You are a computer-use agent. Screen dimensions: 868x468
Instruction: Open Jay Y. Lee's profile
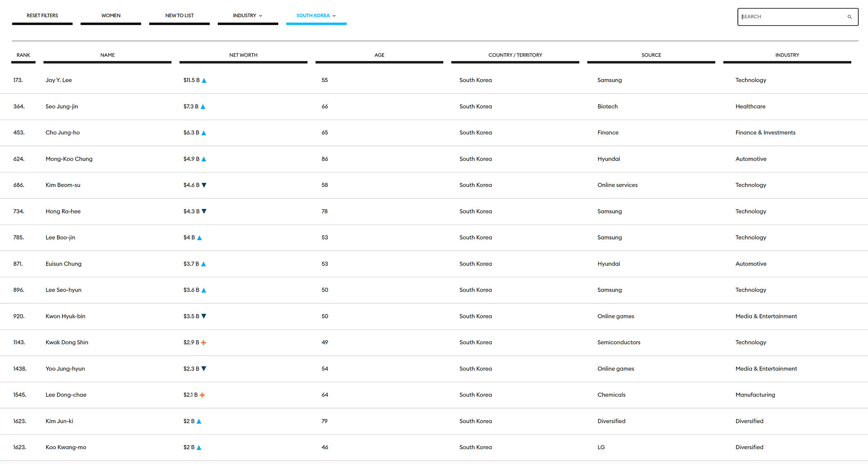(59, 80)
